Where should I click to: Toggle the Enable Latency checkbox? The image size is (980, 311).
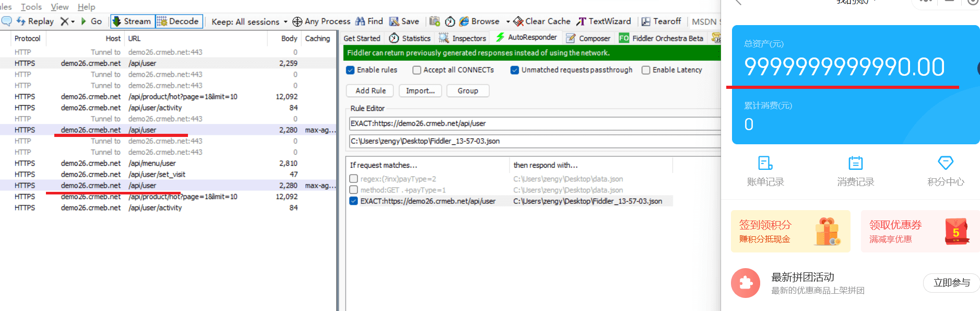pyautogui.click(x=646, y=70)
